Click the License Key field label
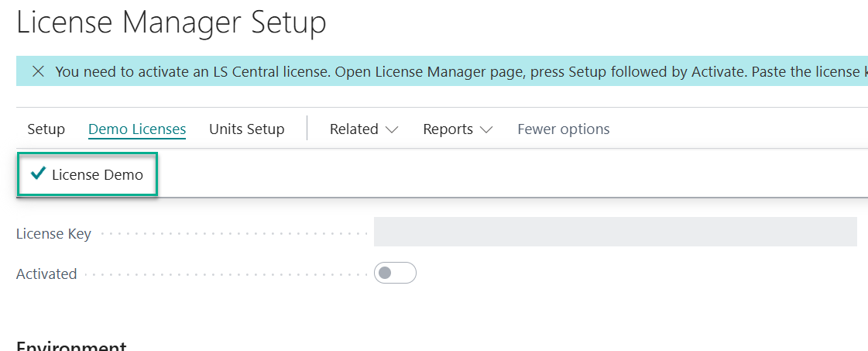 coord(53,233)
